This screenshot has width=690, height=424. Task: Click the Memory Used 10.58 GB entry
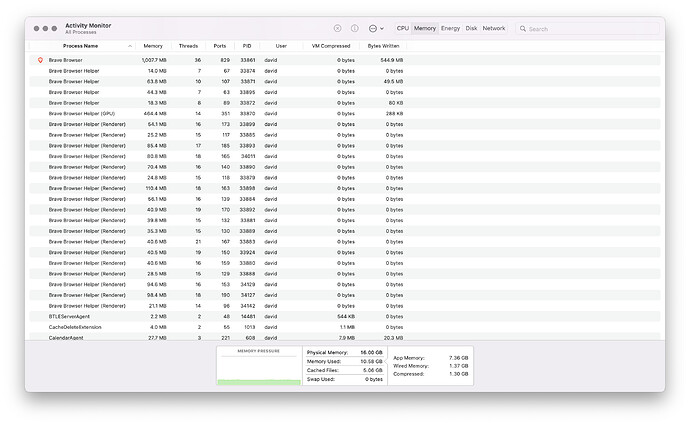click(x=345, y=361)
